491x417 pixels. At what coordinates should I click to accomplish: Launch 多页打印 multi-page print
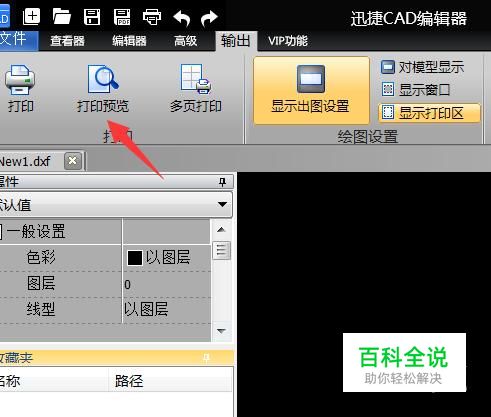click(196, 89)
